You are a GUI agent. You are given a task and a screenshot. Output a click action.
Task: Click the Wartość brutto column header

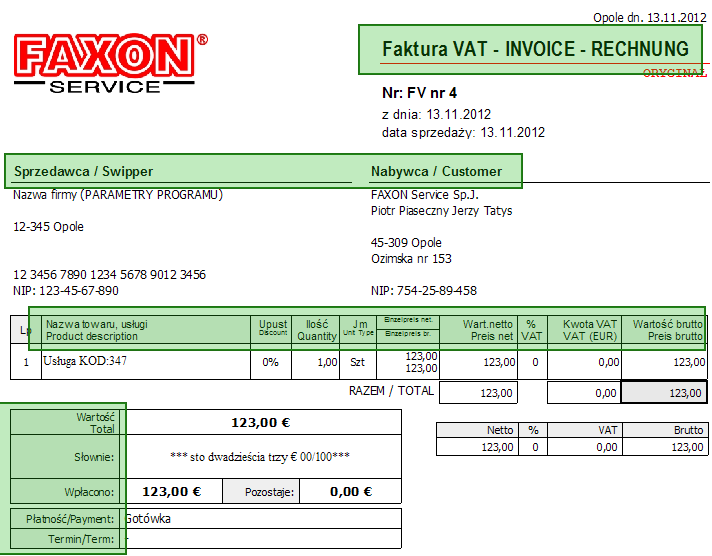664,330
